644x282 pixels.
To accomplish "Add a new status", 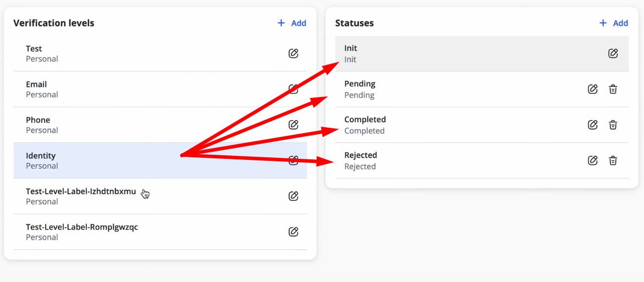I will 613,23.
